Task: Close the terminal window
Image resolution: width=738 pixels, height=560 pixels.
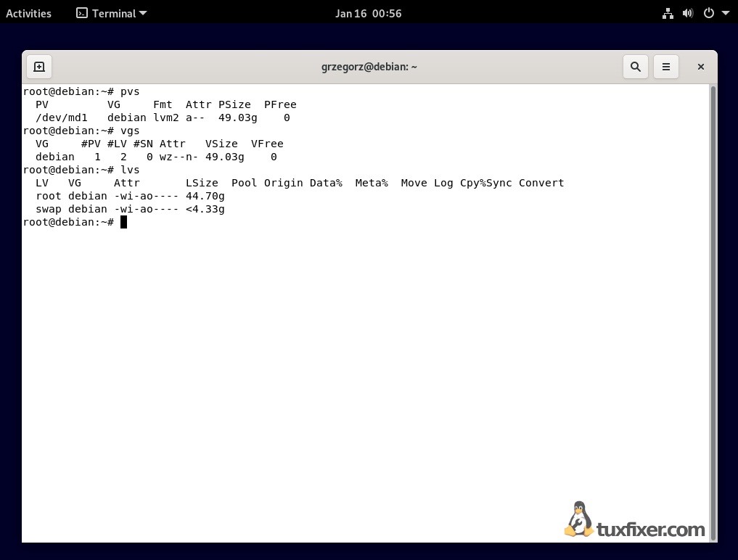Action: point(701,67)
